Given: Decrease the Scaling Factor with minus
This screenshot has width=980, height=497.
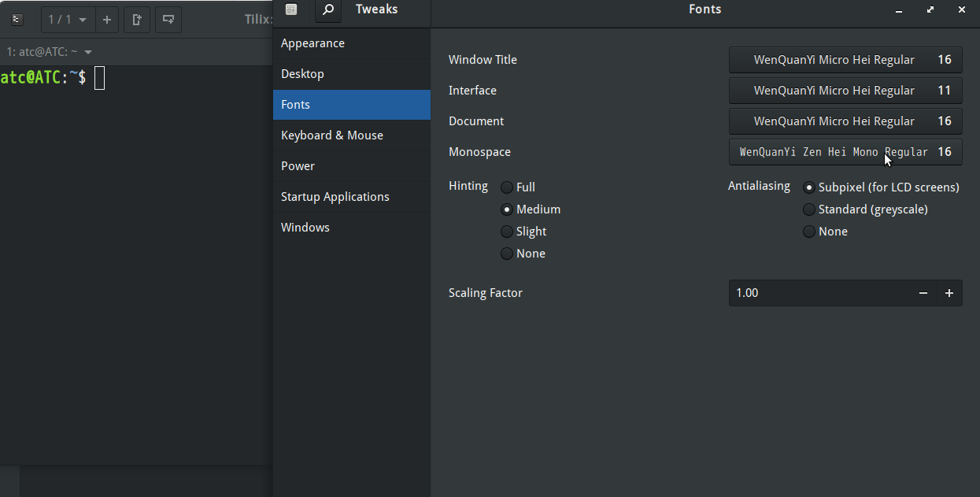Looking at the screenshot, I should (923, 293).
